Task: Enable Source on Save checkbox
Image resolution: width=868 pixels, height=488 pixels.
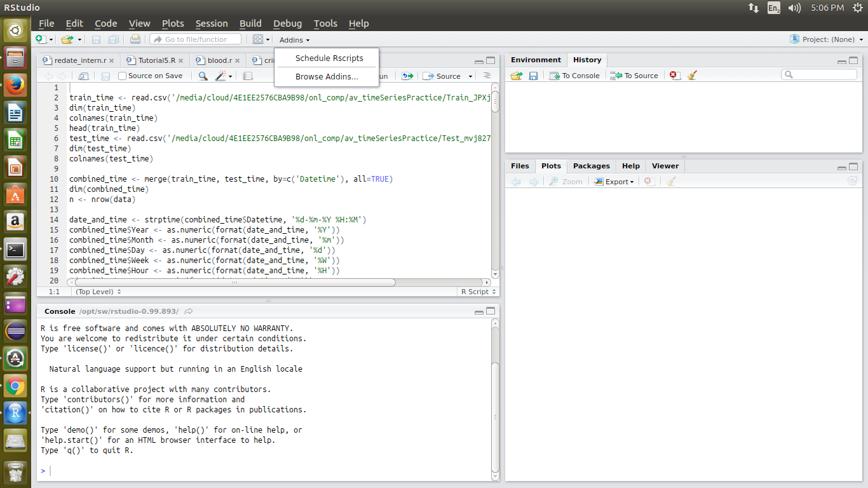Action: (121, 75)
